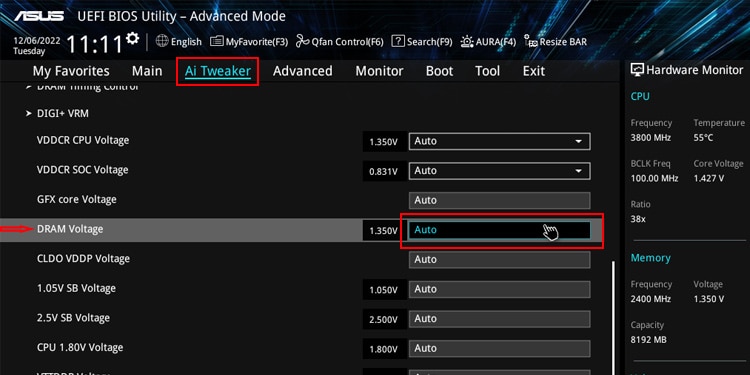Select the Exit tab

(x=534, y=71)
